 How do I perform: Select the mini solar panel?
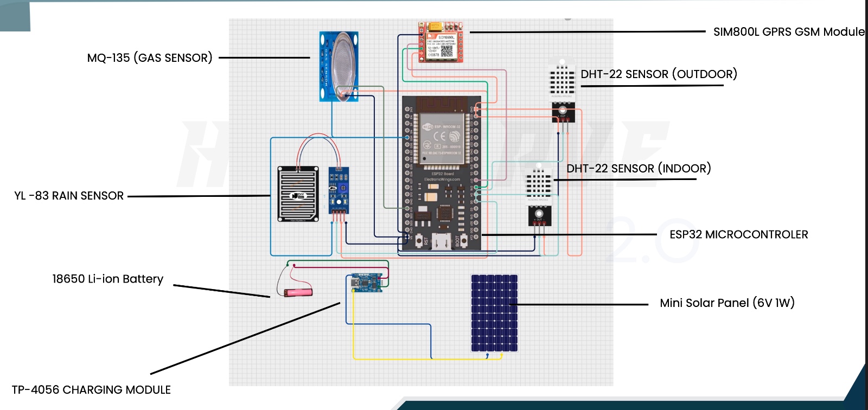coord(494,313)
